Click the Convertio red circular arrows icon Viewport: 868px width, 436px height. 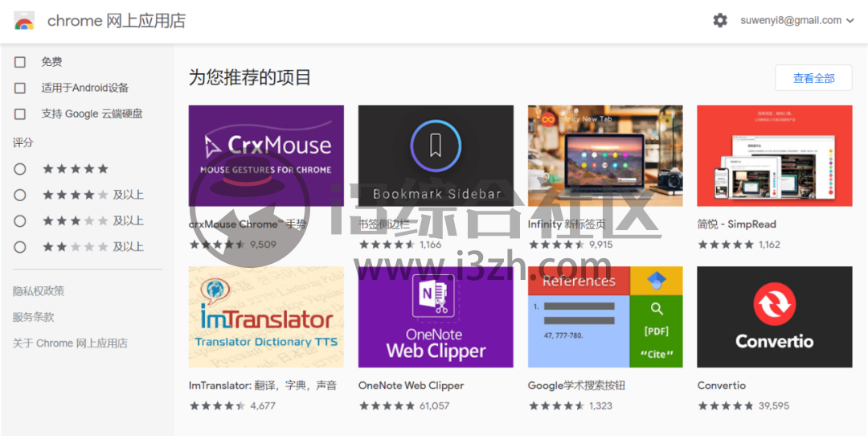click(775, 304)
